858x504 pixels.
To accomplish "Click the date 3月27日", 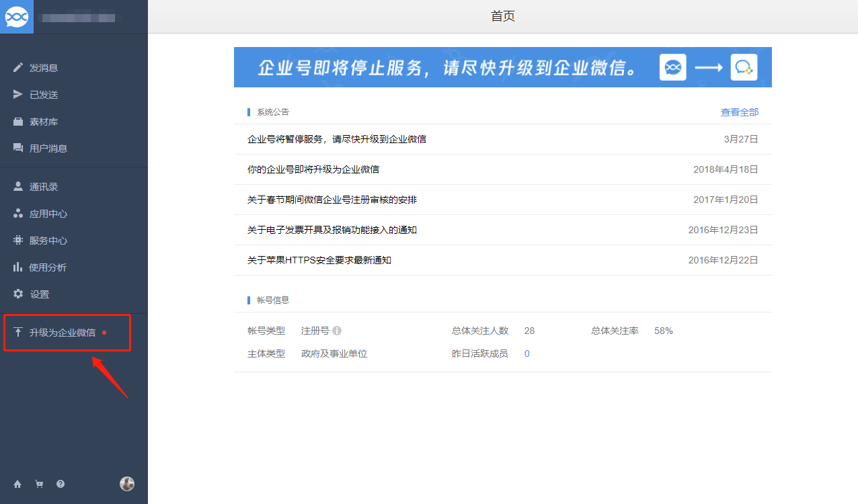I will 741,139.
